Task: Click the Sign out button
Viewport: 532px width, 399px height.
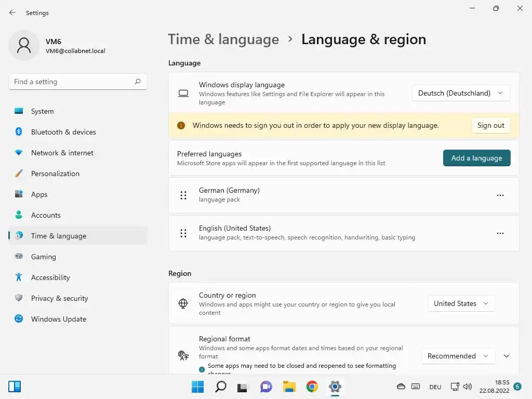Action: (490, 126)
